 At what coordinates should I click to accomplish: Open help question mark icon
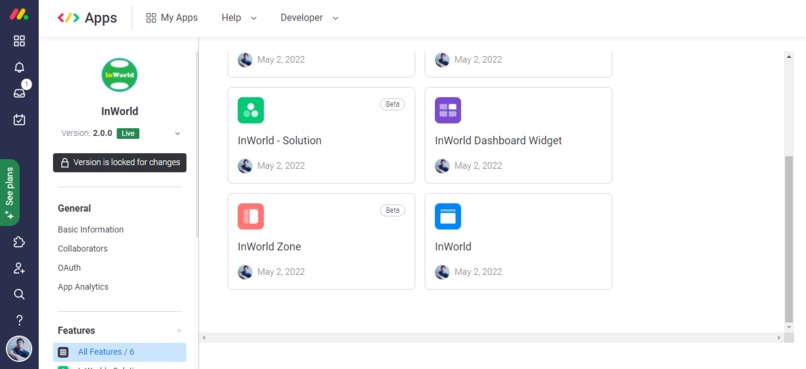tap(19, 320)
